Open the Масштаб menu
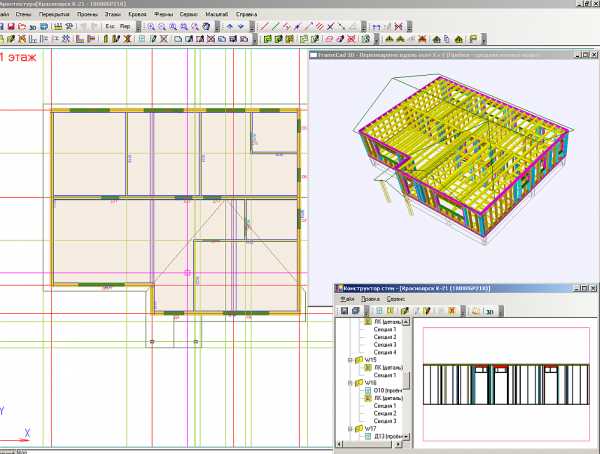Screen dimensions: 600x454 tap(213, 15)
